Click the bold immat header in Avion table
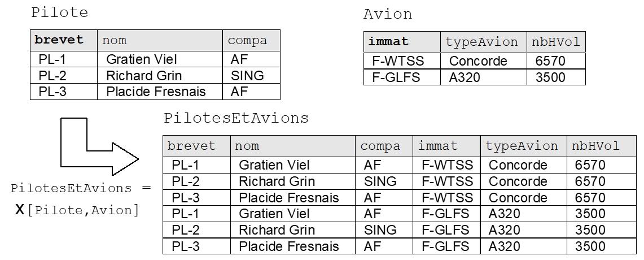Image resolution: width=644 pixels, height=260 pixels. point(388,42)
